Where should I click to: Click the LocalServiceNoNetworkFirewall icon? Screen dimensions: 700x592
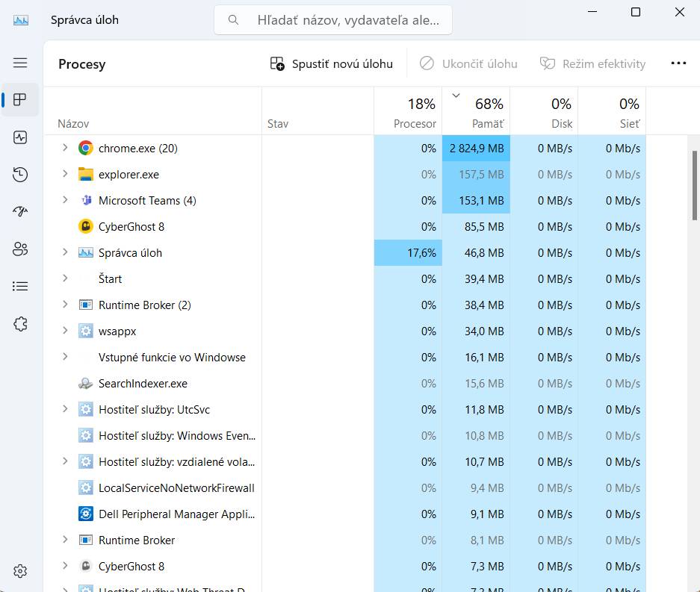pyautogui.click(x=86, y=488)
